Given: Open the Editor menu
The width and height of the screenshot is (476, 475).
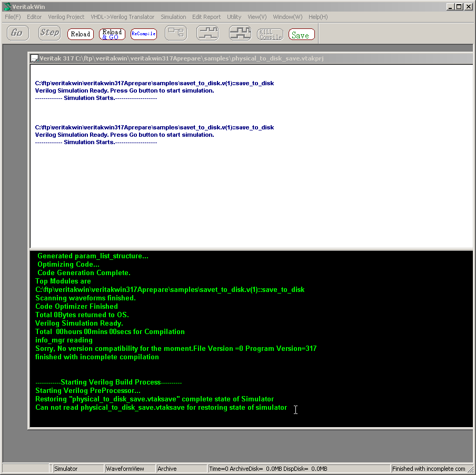Looking at the screenshot, I should (34, 17).
